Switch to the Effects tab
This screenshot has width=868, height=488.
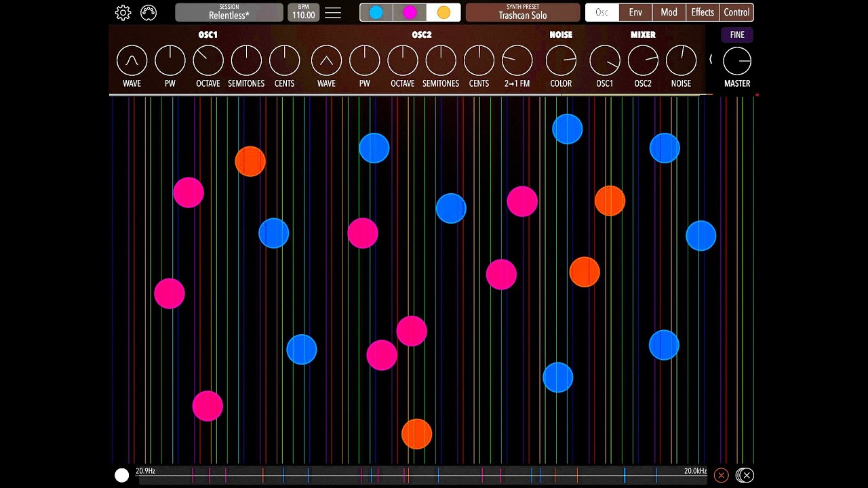click(x=703, y=12)
